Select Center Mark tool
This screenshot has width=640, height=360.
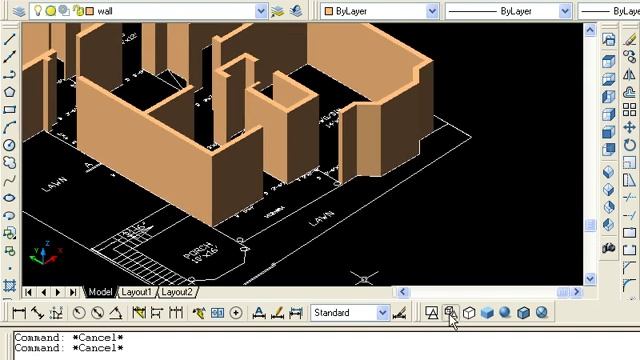[x=236, y=313]
